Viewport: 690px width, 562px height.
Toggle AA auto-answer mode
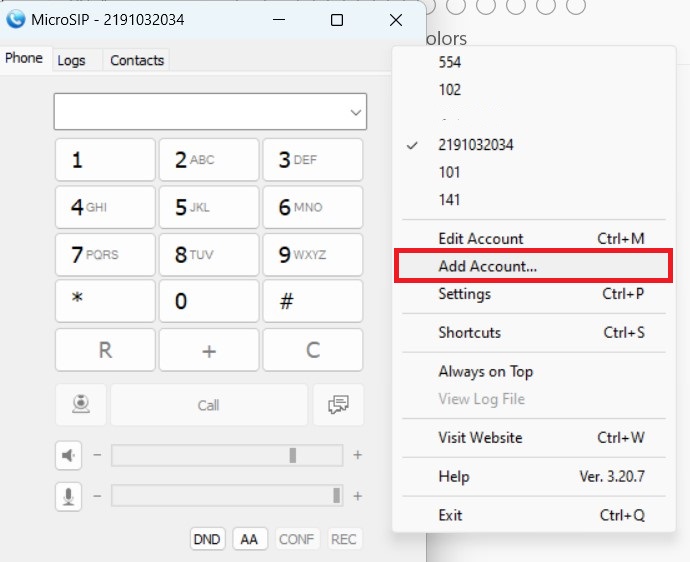249,539
